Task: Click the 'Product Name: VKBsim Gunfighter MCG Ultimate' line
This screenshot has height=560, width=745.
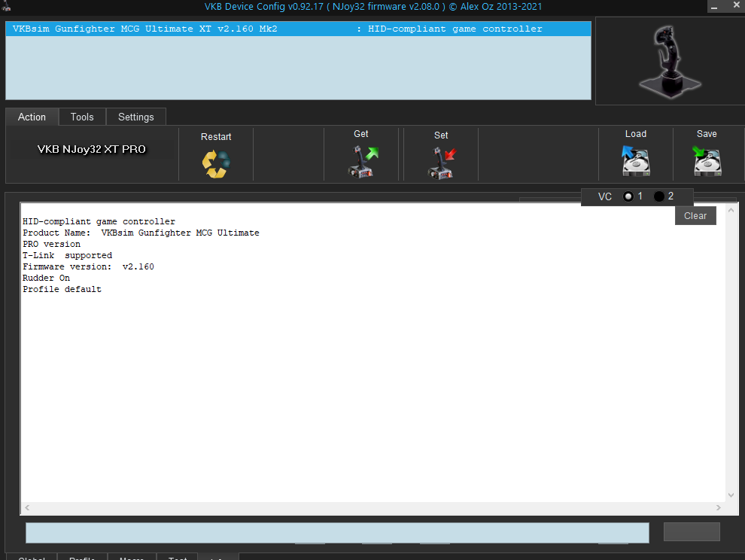Action: coord(141,233)
